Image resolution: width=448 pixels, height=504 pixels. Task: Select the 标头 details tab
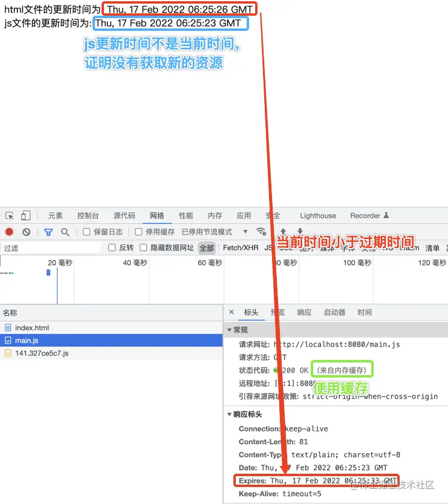(251, 312)
